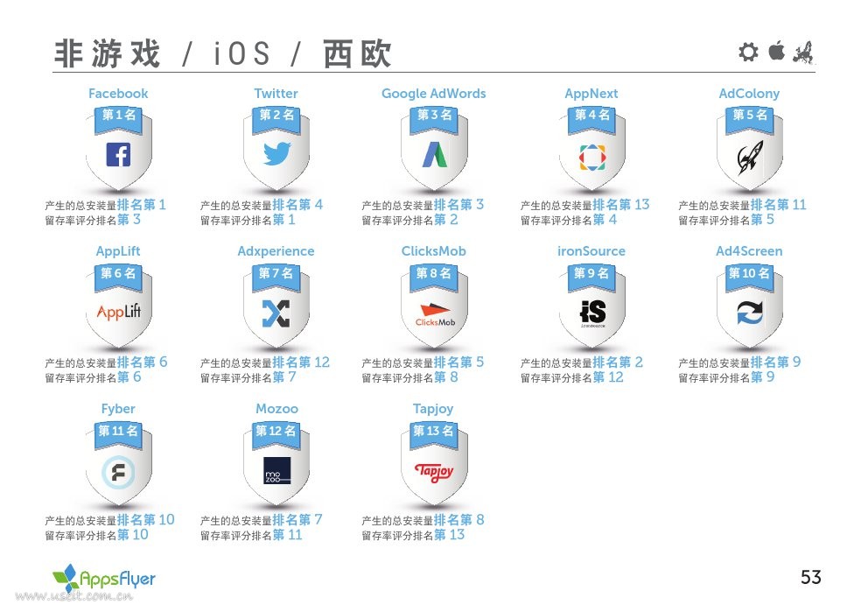Viewport: 868px width, 612px height.
Task: Select the 第10名 rank ribbon
Action: point(750,278)
